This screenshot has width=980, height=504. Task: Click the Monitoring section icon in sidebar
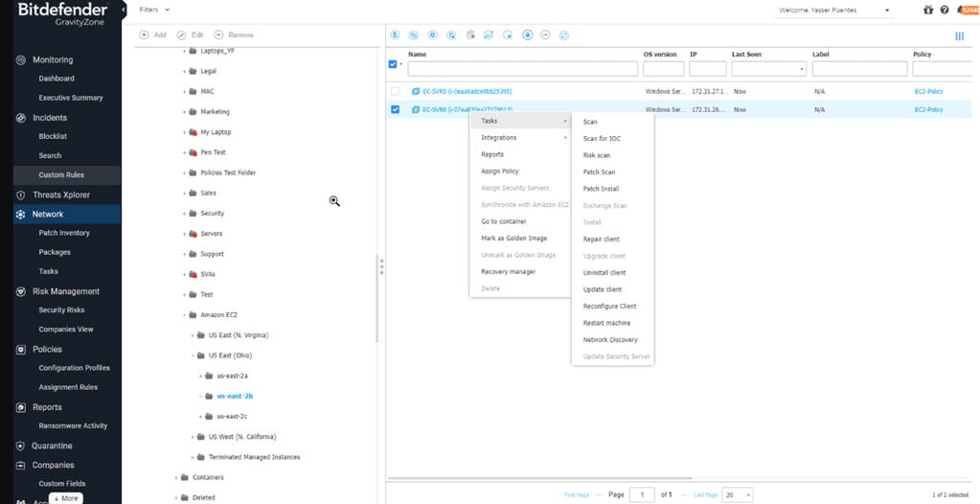(x=21, y=59)
